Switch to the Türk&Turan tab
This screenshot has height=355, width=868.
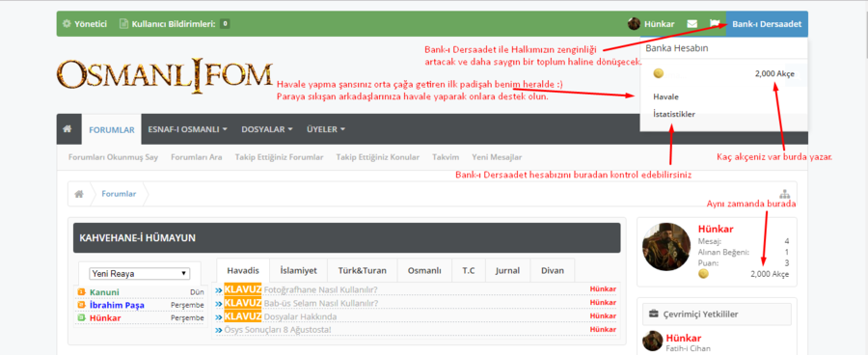coord(362,270)
